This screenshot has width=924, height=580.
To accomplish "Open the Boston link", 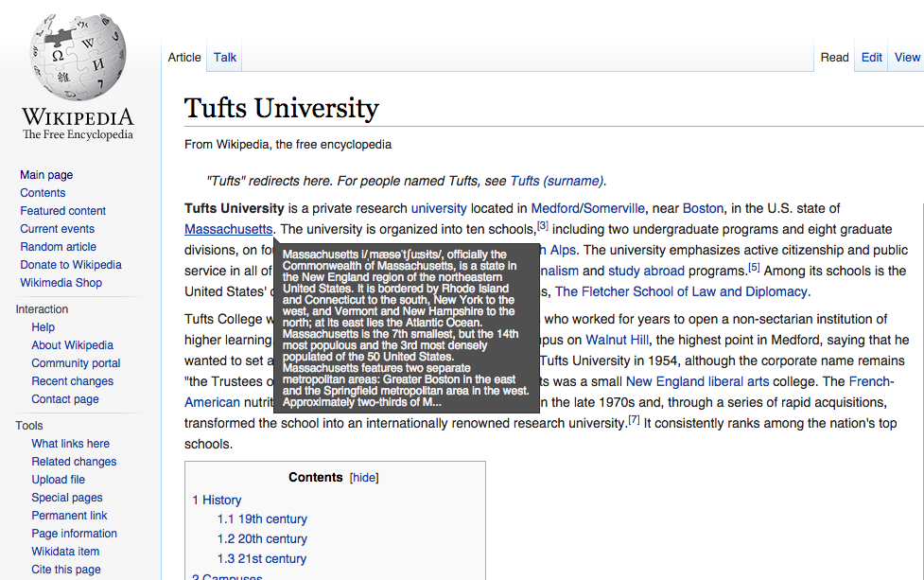I will pyautogui.click(x=703, y=209).
